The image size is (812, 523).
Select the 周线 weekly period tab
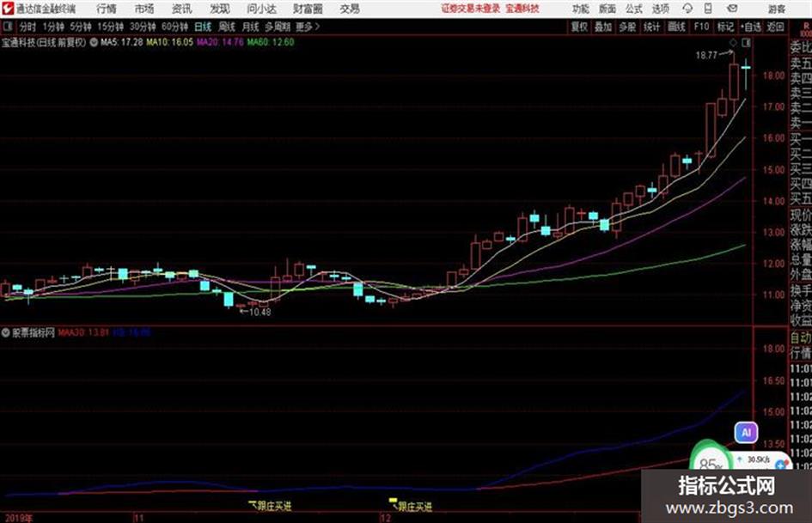(x=227, y=27)
